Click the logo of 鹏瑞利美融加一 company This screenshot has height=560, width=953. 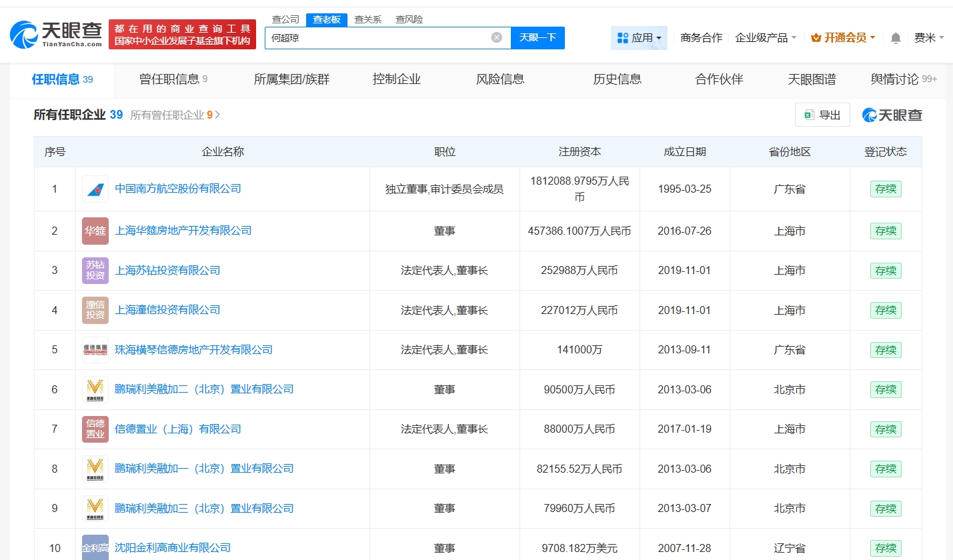coord(95,469)
